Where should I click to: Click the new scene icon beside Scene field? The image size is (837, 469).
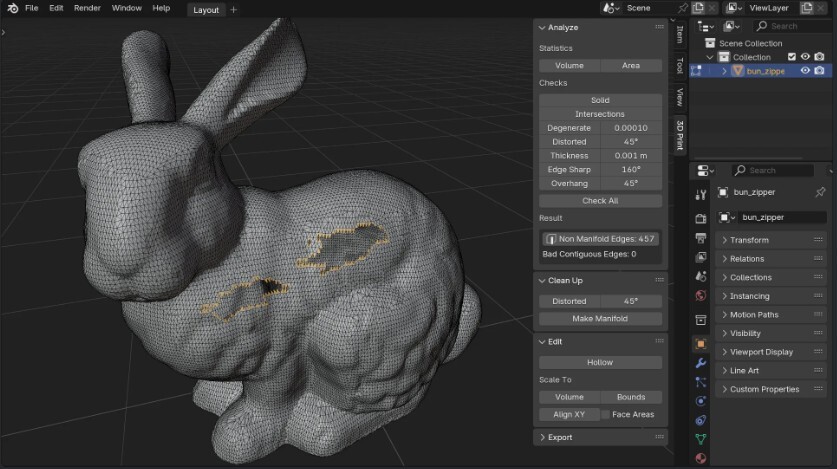[x=698, y=8]
